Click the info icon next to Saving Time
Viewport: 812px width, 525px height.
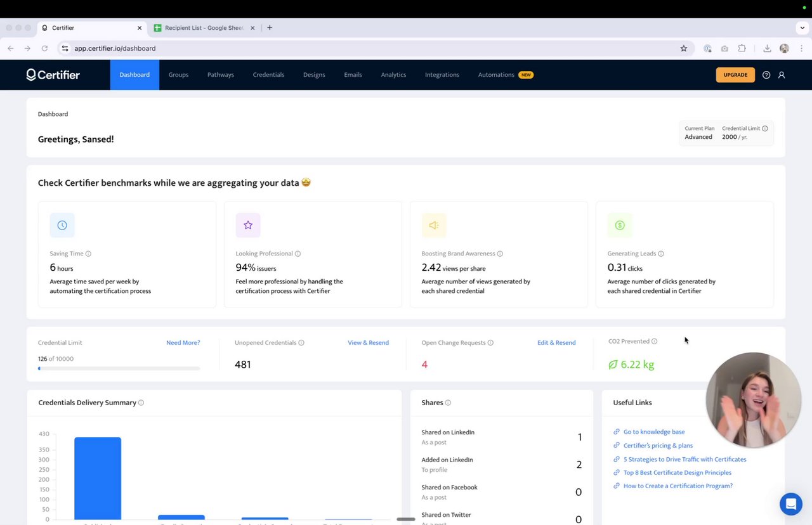pyautogui.click(x=88, y=254)
